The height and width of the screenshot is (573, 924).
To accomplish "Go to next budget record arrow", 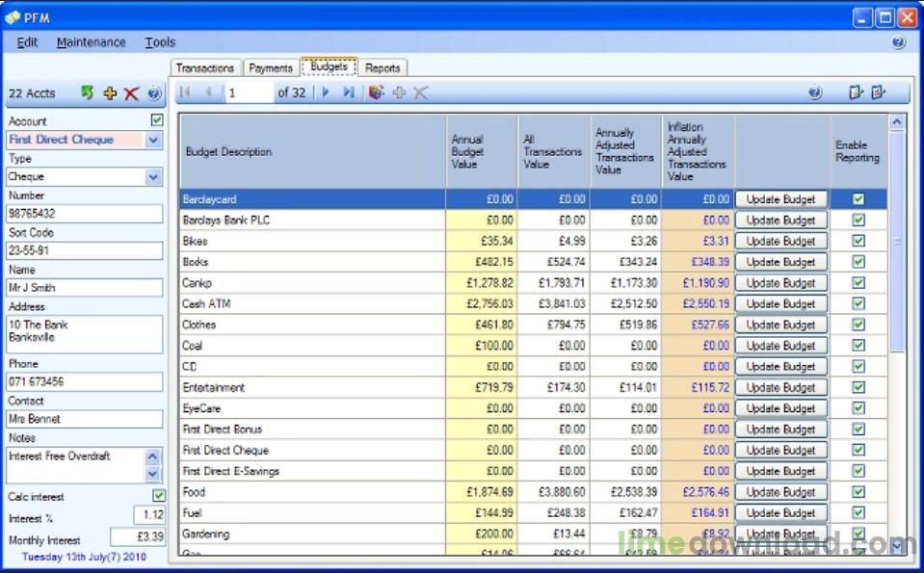I will (326, 92).
